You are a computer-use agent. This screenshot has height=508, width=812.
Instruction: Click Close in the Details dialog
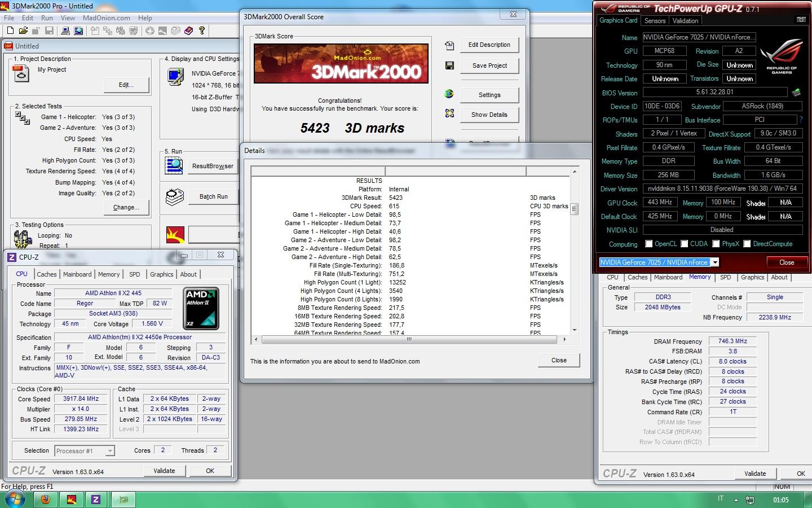pyautogui.click(x=559, y=360)
